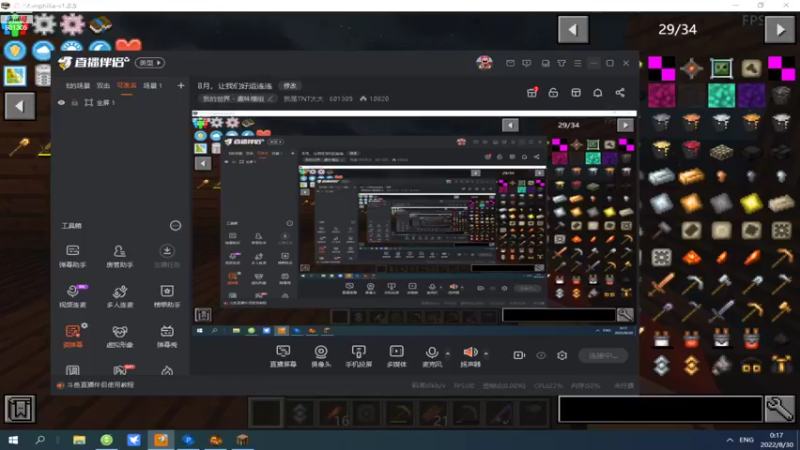Open the 弹幕秀 tool

click(x=166, y=336)
